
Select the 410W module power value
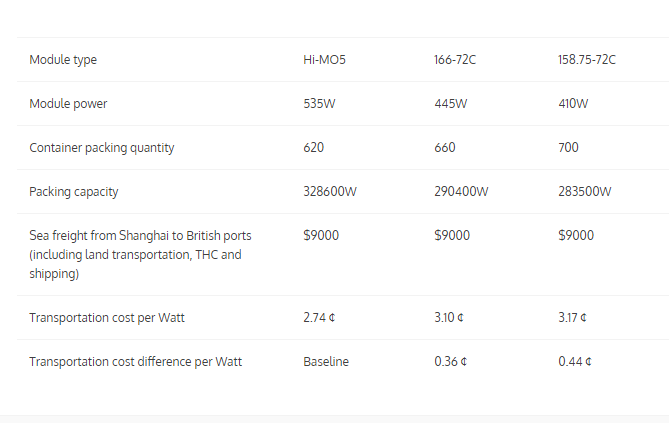pos(573,104)
